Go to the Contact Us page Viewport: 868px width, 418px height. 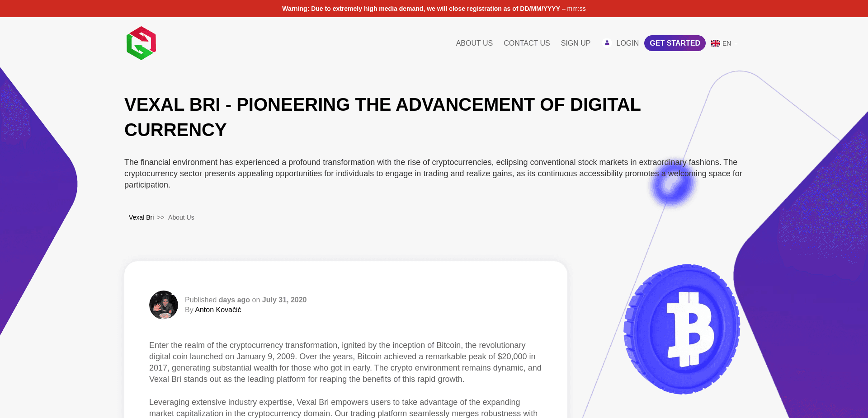526,43
